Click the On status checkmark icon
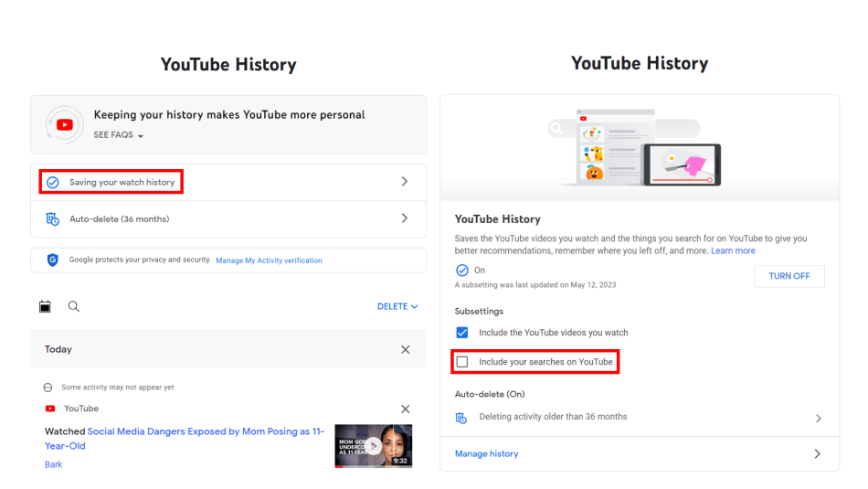868x489 pixels. tap(462, 271)
